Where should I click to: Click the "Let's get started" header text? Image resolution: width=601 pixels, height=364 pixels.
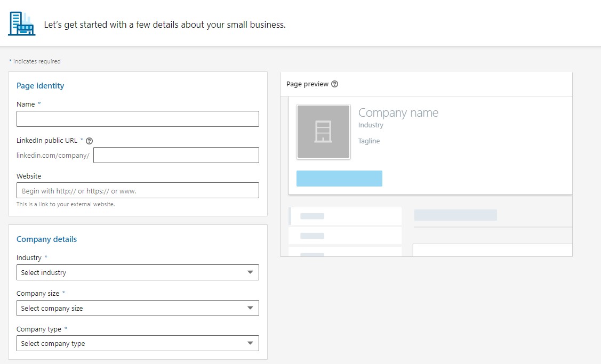(165, 25)
